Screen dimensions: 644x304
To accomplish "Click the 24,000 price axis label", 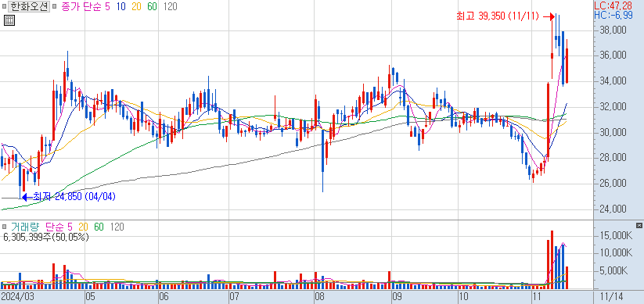I will (x=614, y=209).
